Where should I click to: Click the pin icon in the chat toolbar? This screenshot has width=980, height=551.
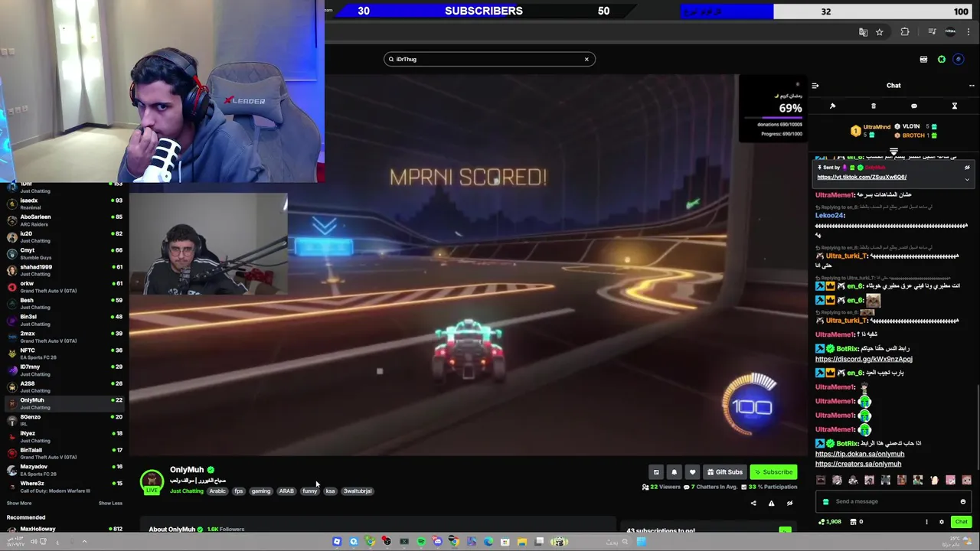[832, 106]
